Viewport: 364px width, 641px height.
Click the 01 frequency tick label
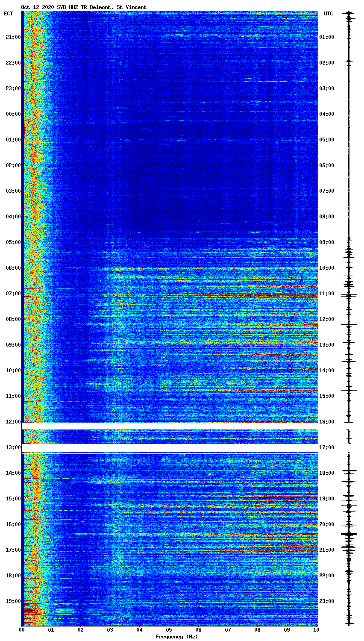51,630
